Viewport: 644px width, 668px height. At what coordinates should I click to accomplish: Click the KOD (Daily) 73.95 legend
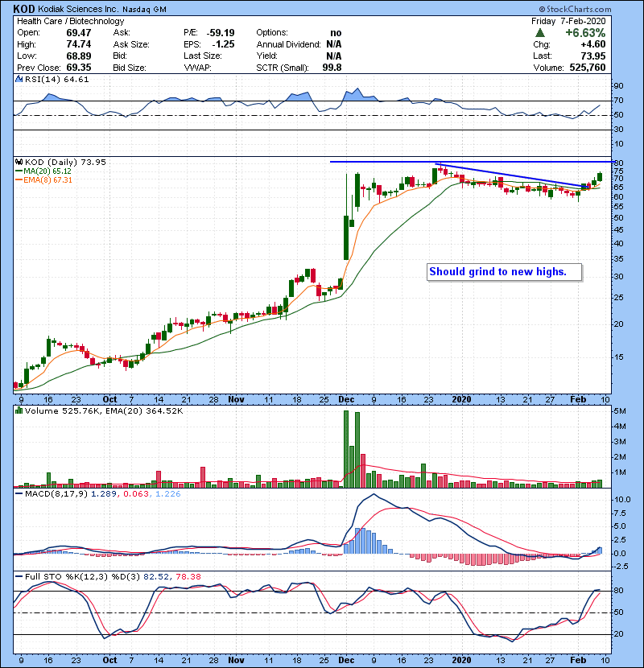pos(65,162)
